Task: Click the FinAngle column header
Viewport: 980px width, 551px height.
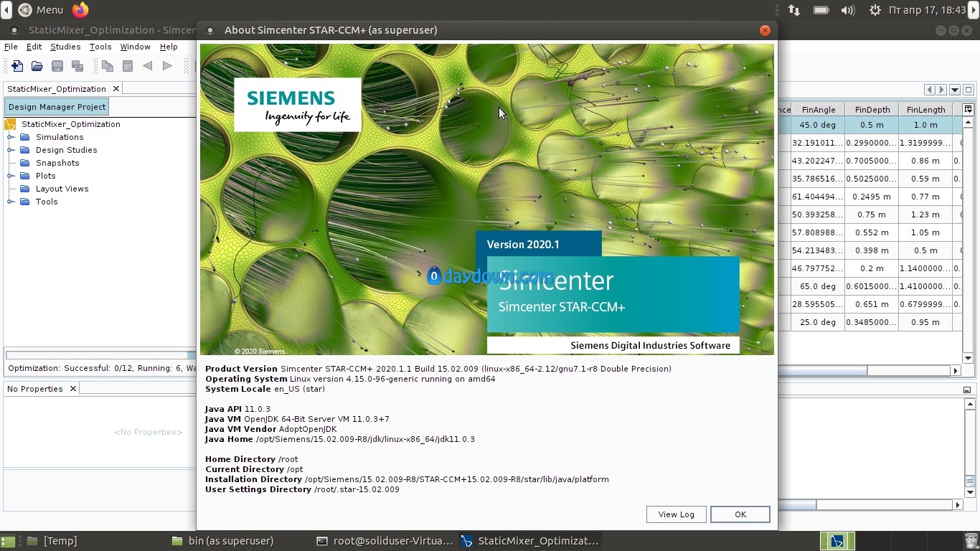Action: click(819, 110)
